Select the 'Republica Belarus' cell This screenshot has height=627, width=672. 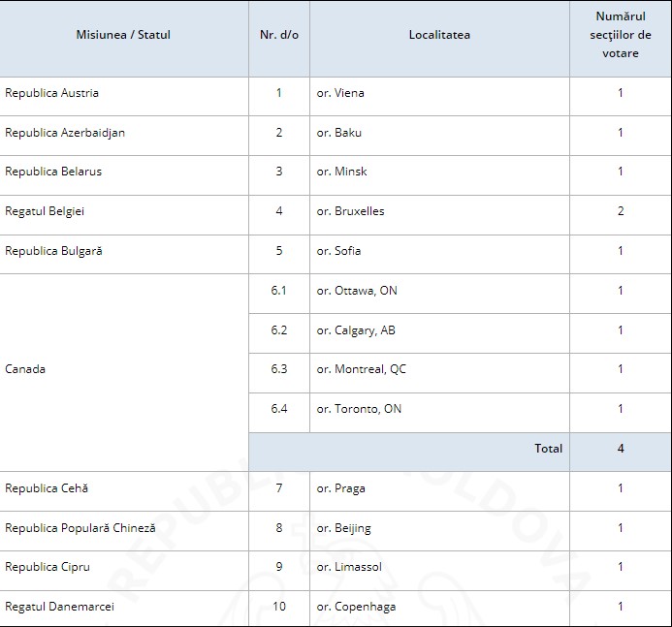point(124,175)
